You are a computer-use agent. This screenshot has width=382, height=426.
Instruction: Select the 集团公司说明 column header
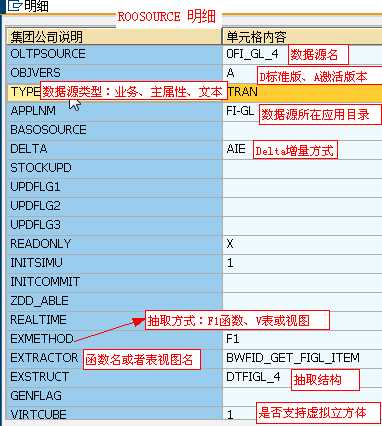pos(114,36)
